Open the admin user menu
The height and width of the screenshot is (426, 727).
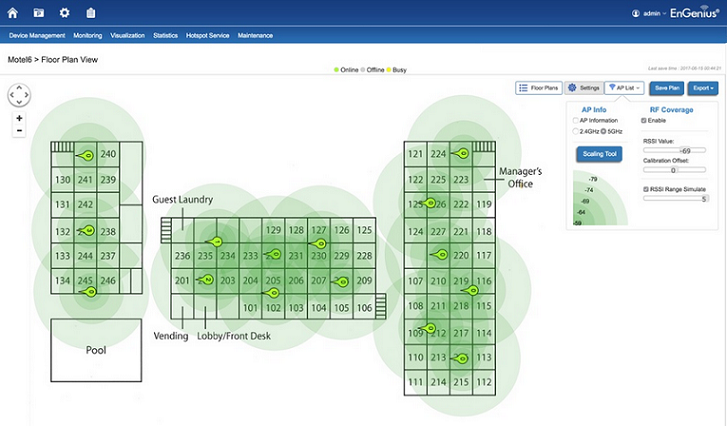650,13
